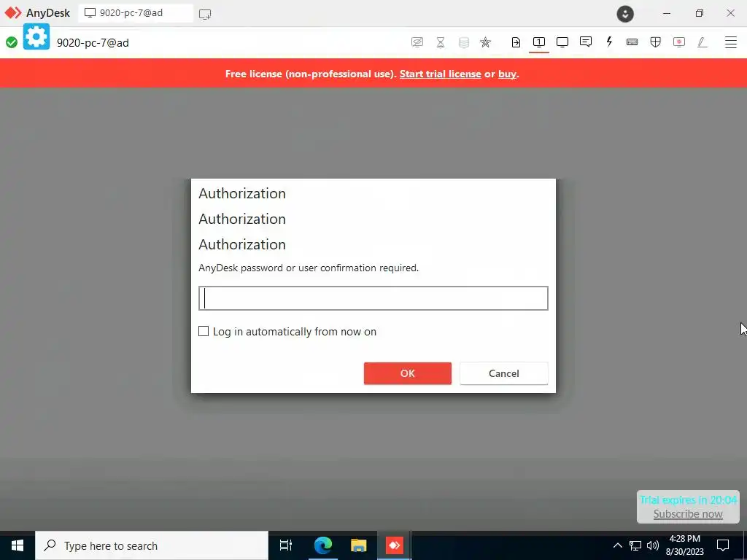Confirm authorization with the OK button
747x560 pixels.
407,373
